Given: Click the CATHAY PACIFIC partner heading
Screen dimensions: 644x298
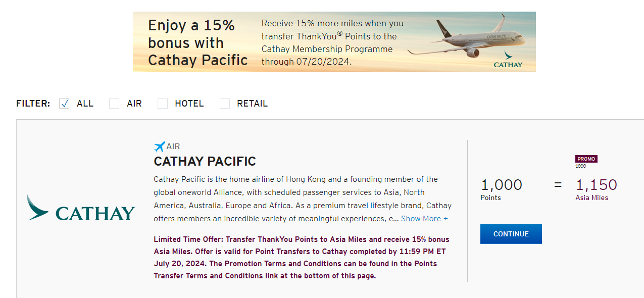Looking at the screenshot, I should 205,162.
